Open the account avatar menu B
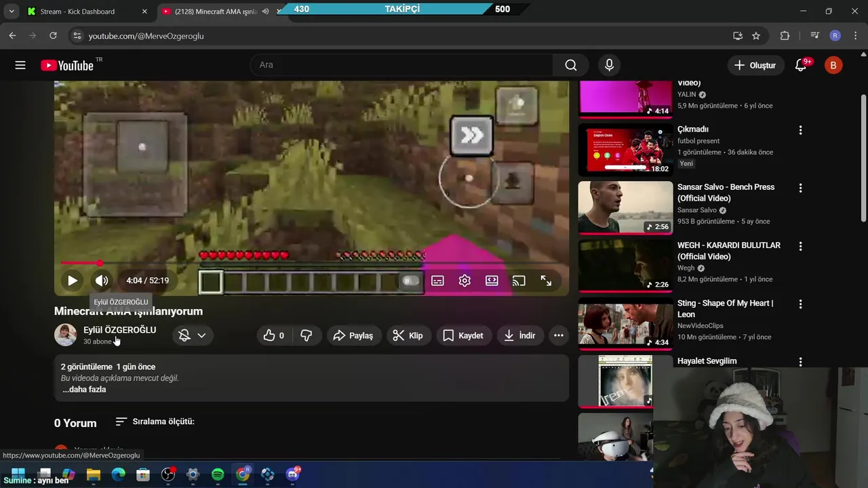 click(x=833, y=65)
